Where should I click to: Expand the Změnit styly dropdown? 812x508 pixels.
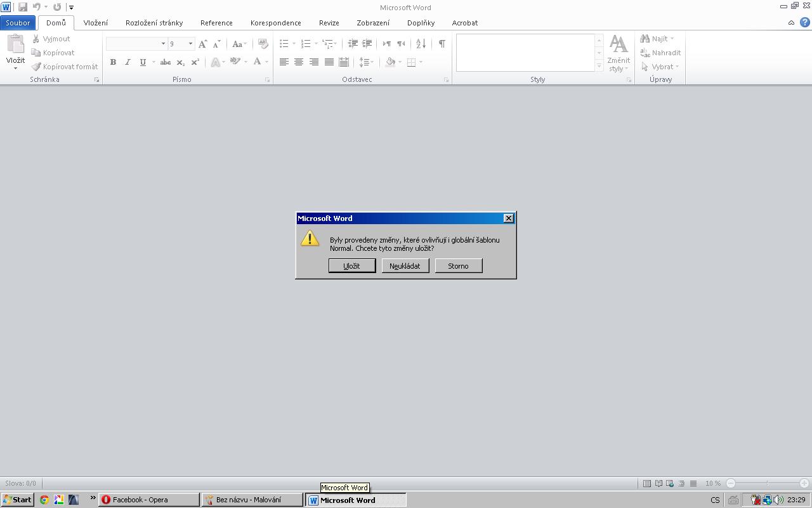pyautogui.click(x=619, y=53)
